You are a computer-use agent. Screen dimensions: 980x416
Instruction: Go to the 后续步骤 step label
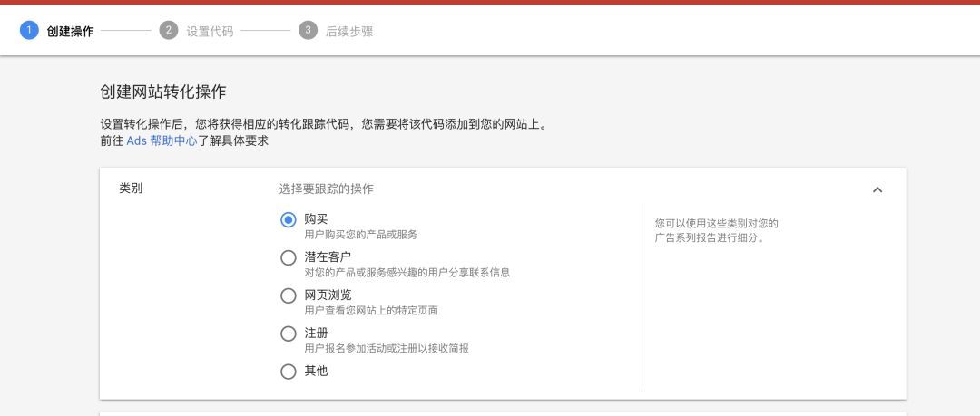point(349,31)
